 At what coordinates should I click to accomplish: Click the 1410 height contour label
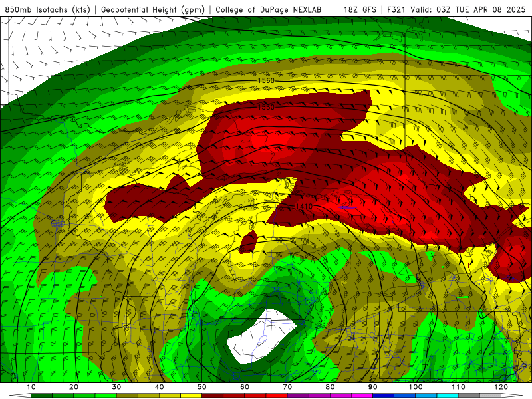(304, 206)
